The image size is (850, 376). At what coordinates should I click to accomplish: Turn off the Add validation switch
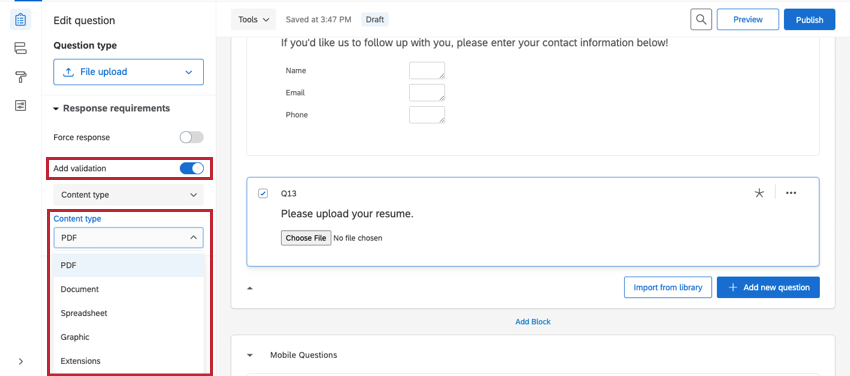point(192,168)
